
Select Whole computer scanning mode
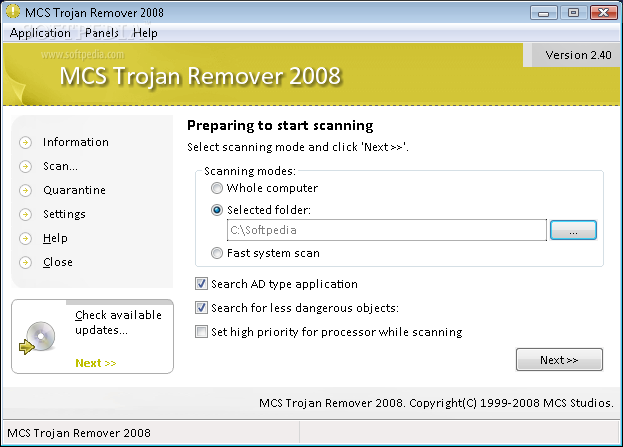(x=217, y=188)
